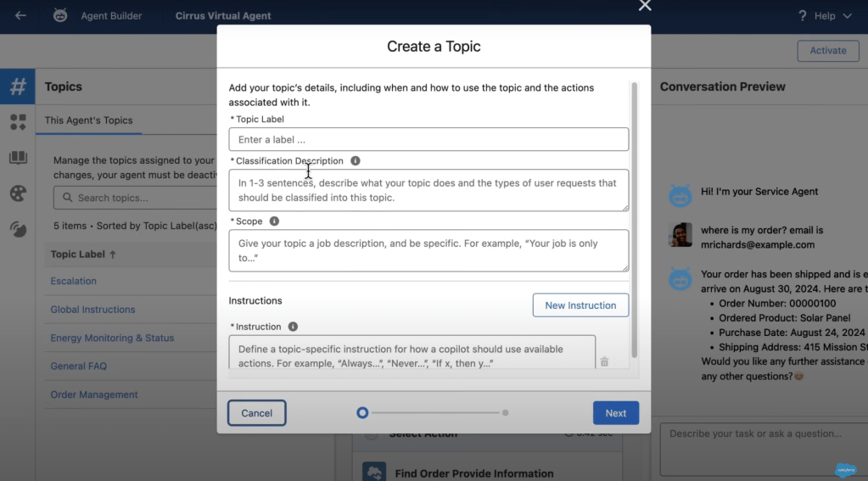Screen dimensions: 868x481
Task: Click the Agent Builder robot icon
Action: pos(60,15)
